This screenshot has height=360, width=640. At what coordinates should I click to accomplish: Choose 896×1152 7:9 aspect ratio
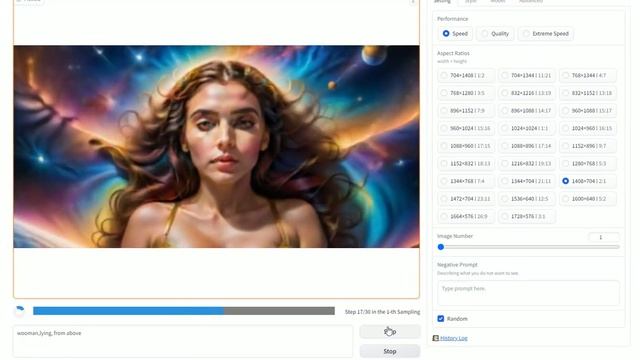click(x=466, y=111)
